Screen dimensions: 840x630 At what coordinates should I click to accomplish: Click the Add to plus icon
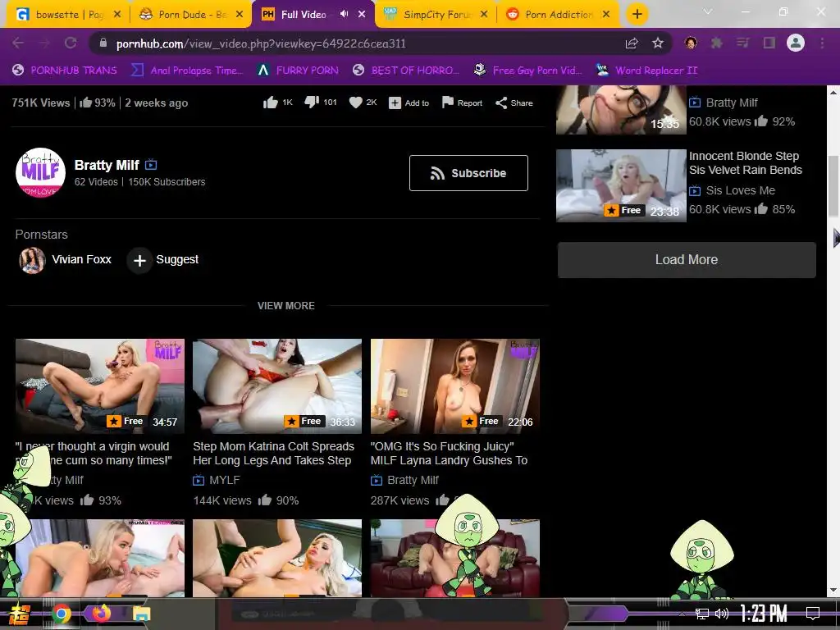395,103
